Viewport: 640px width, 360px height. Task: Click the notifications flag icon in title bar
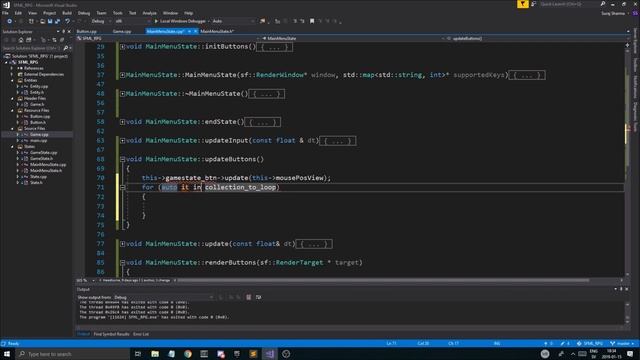click(523, 4)
